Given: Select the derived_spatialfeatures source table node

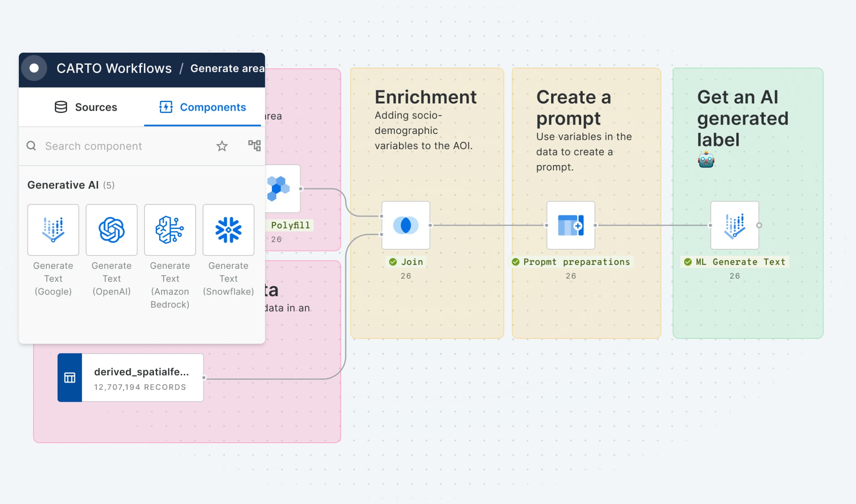Looking at the screenshot, I should (x=130, y=378).
